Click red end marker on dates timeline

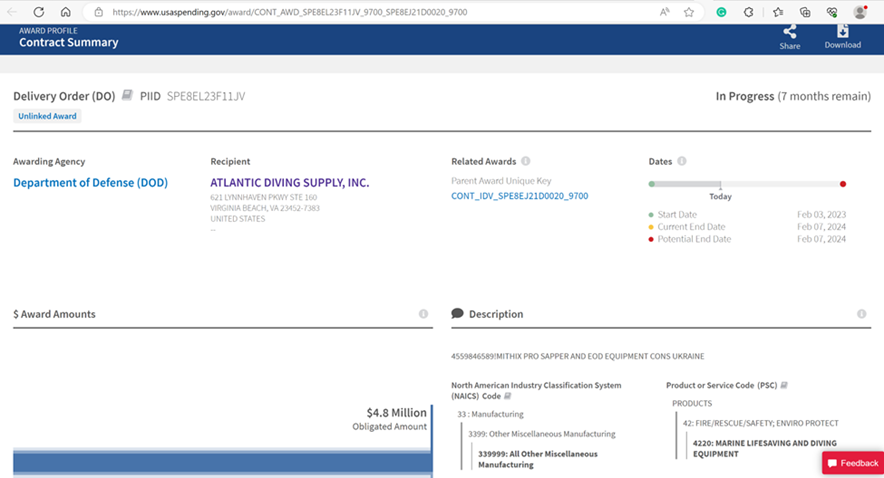click(x=843, y=184)
